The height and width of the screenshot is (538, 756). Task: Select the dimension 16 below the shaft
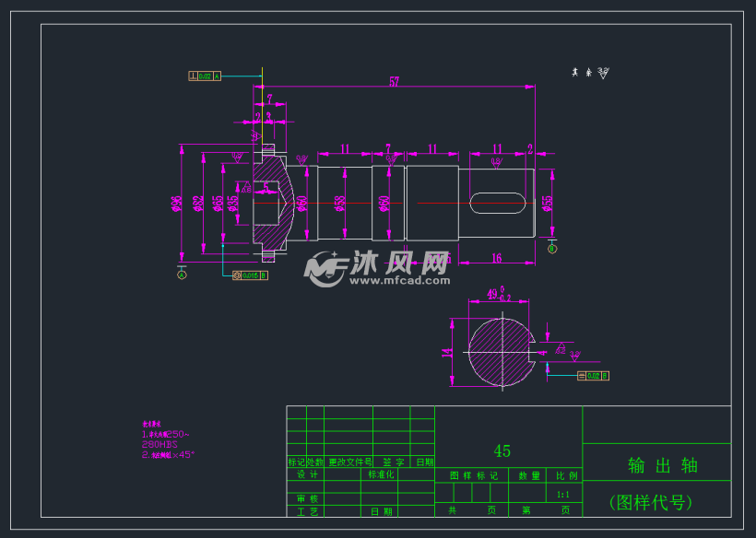496,259
